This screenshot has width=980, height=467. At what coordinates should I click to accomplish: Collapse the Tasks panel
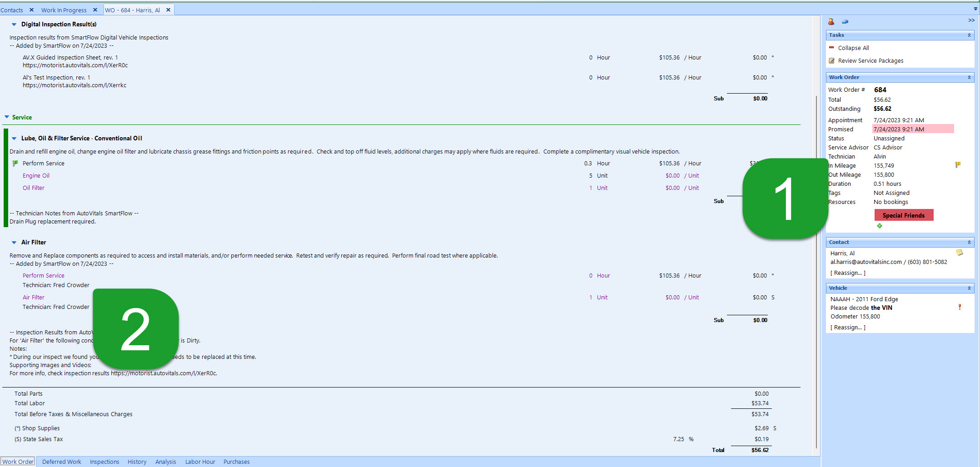[x=969, y=35]
